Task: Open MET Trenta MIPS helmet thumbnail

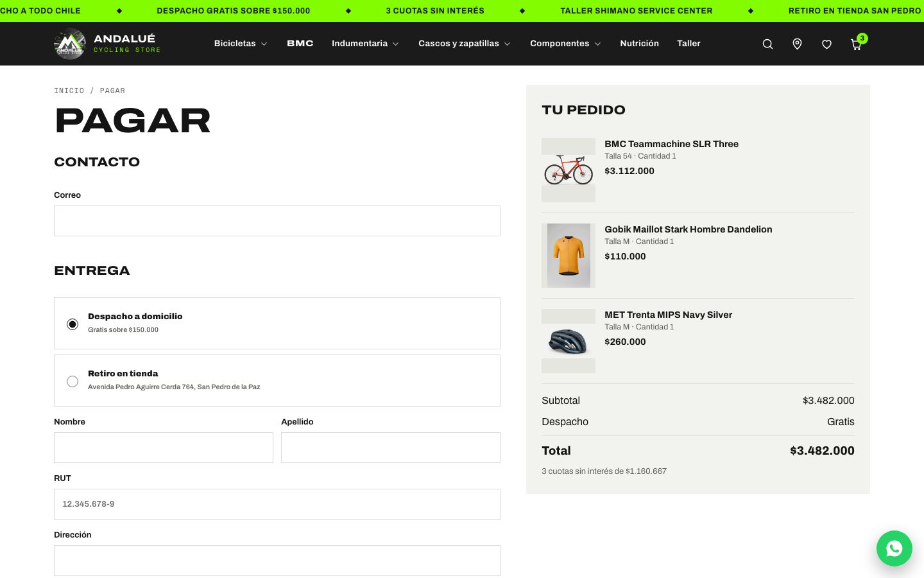Action: 569,341
